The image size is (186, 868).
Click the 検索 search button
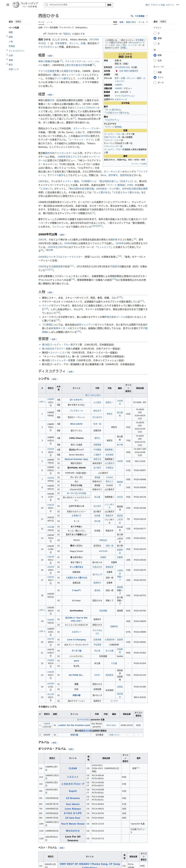(109, 5)
